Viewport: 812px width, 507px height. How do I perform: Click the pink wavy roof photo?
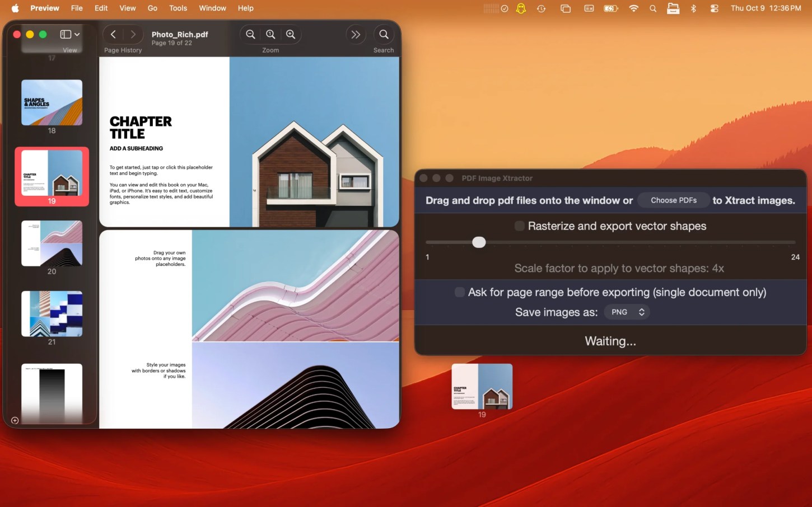point(296,285)
